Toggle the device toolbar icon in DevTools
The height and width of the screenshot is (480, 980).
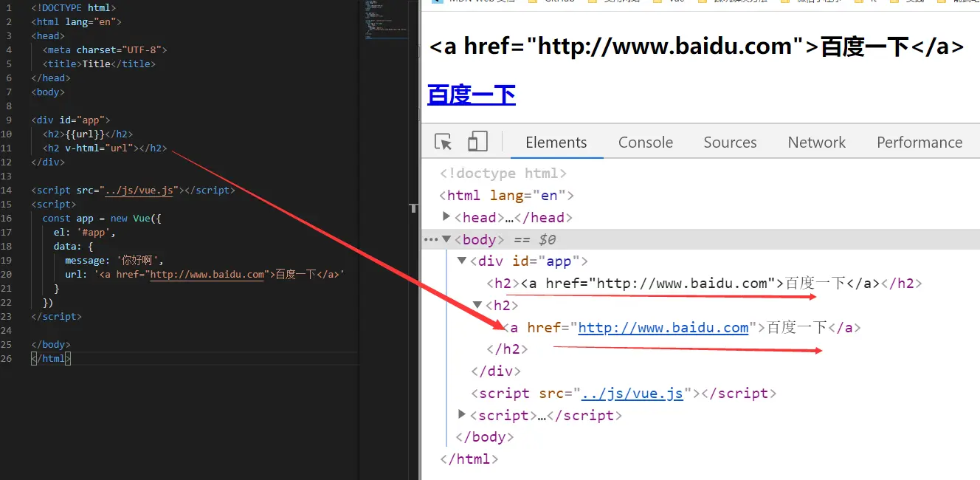click(477, 142)
